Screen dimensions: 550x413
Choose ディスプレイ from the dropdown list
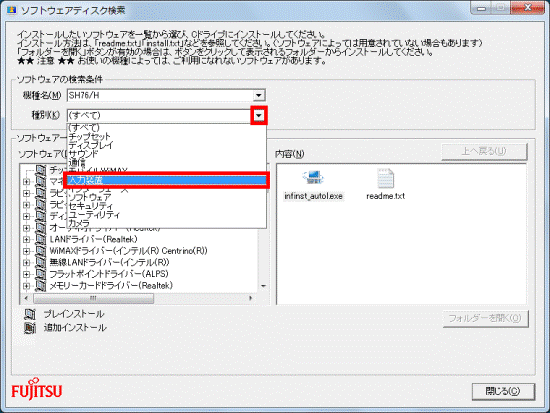point(166,145)
